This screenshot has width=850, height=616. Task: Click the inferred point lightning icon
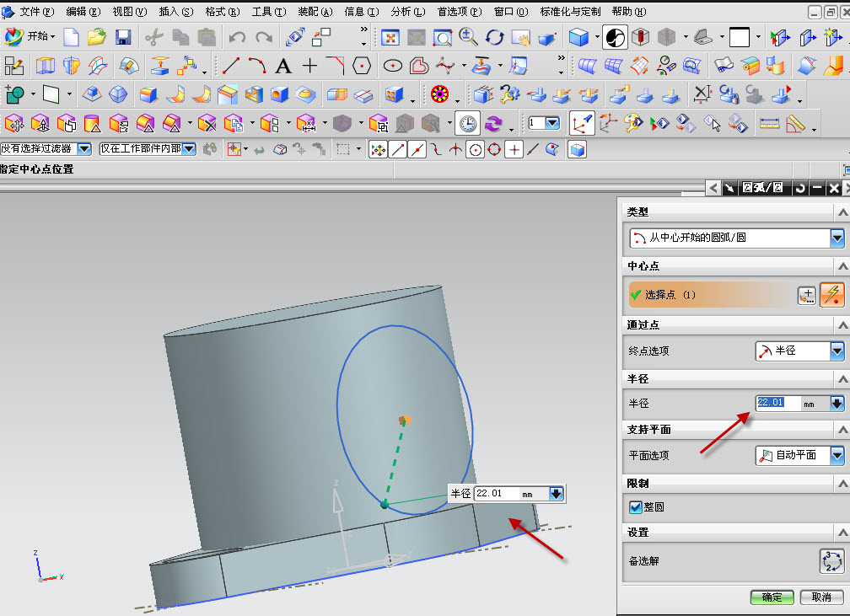coord(831,295)
